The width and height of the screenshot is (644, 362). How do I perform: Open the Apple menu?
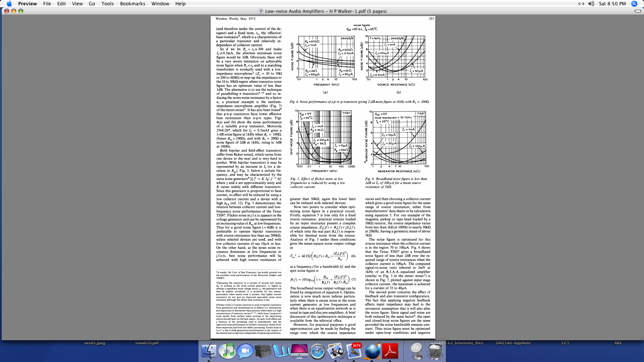click(x=9, y=4)
